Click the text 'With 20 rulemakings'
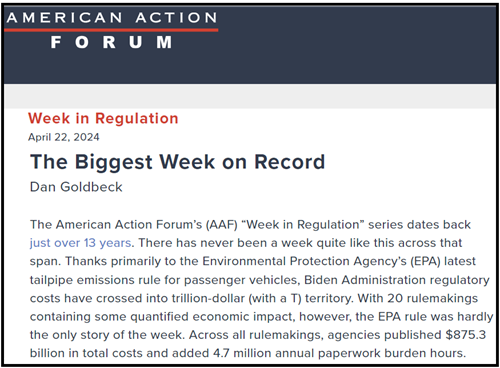 pos(418,298)
